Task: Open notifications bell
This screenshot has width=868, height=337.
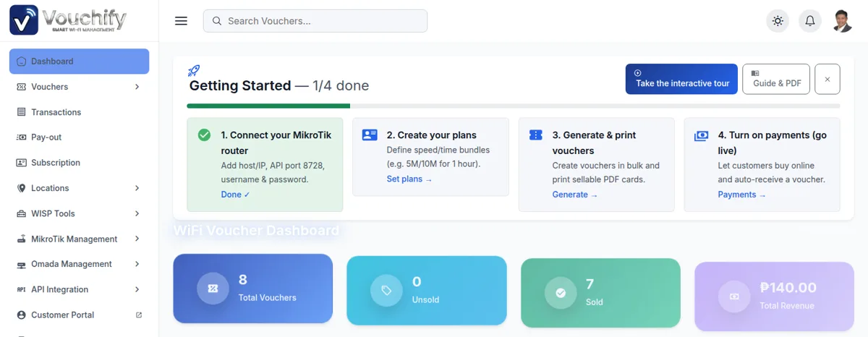Action: coord(810,21)
